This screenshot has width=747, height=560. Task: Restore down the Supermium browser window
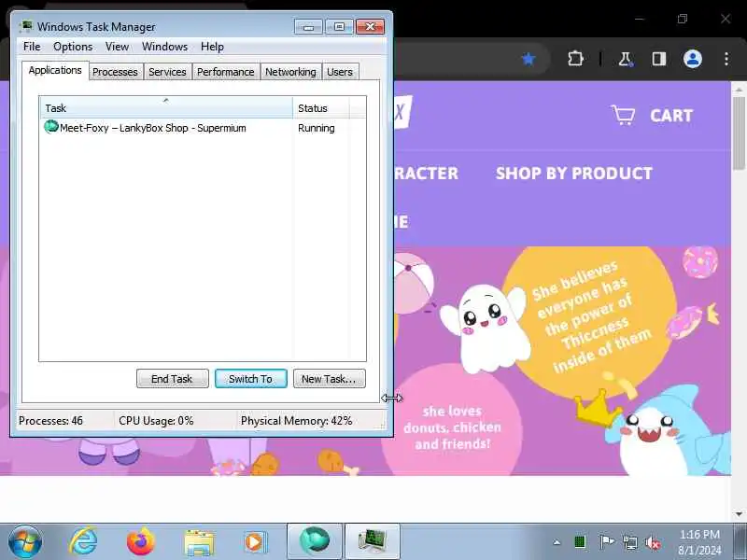[x=683, y=19]
